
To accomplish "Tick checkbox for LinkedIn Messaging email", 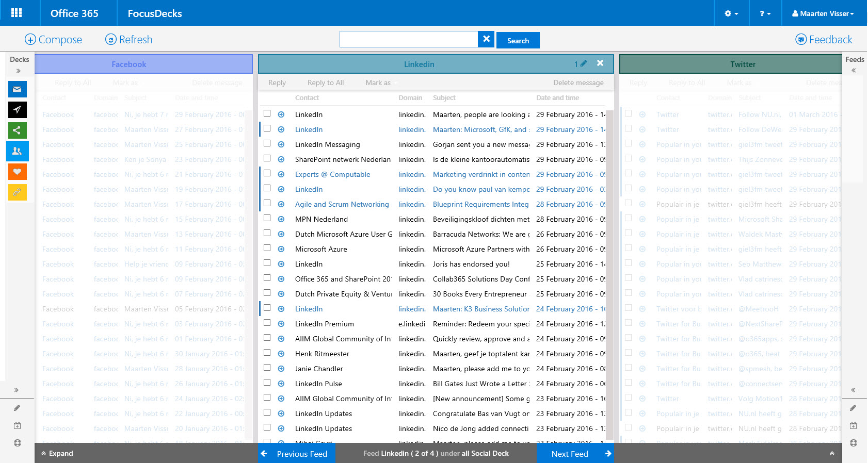I will click(267, 143).
